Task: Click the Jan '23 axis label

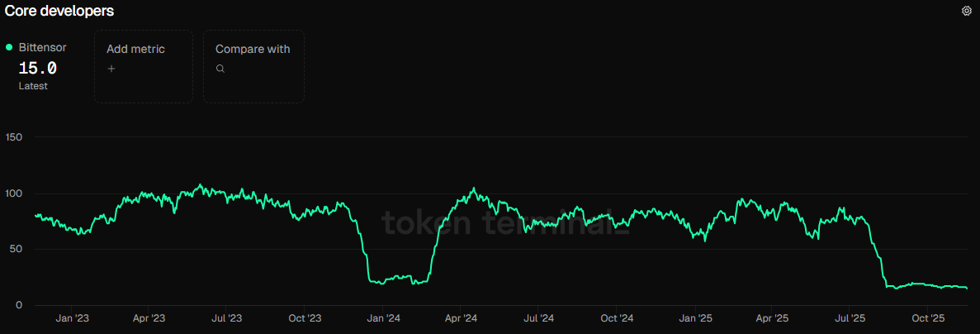Action: [73, 318]
